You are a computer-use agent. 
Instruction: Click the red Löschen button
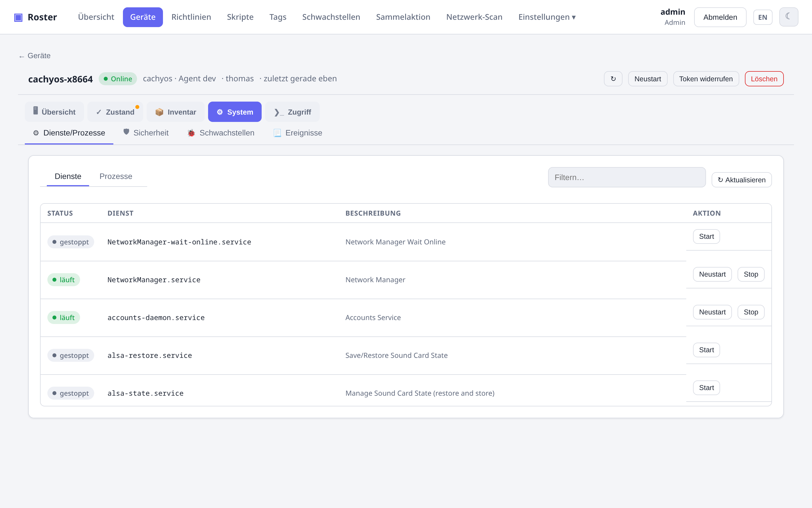point(764,79)
